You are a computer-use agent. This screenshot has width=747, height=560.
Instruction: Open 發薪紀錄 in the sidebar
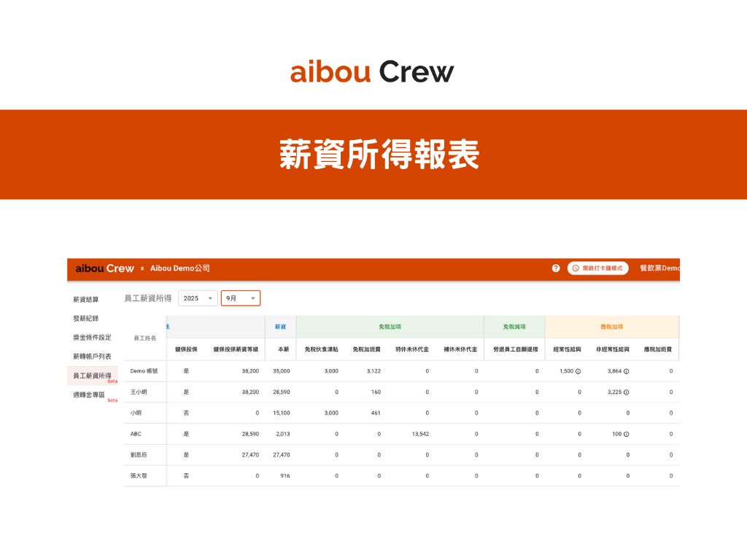tap(86, 319)
